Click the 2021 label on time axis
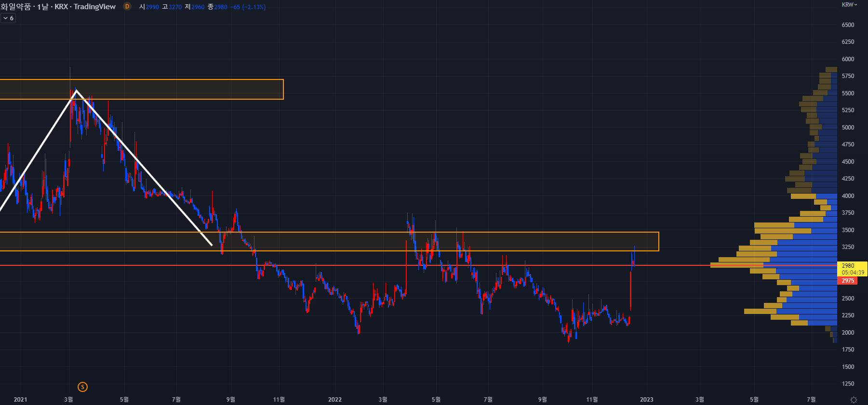This screenshot has height=405, width=868. click(20, 400)
